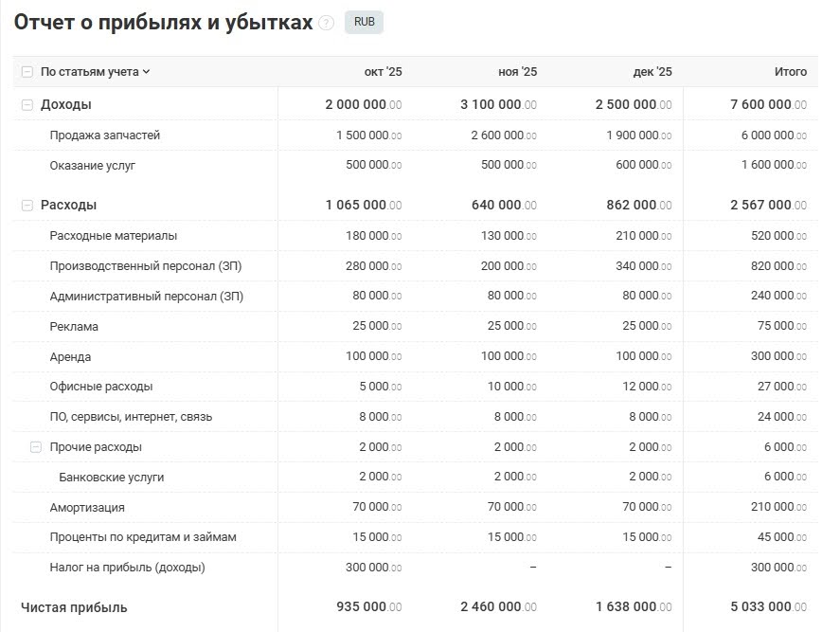Open the Продажа запчастей row

coord(105,135)
